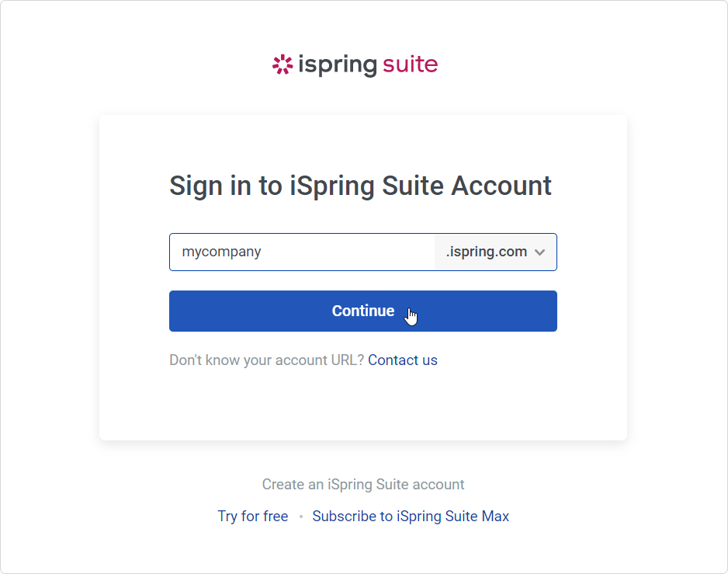This screenshot has width=728, height=574.
Task: Open the .ispring.com domain dropdown
Action: coord(495,252)
